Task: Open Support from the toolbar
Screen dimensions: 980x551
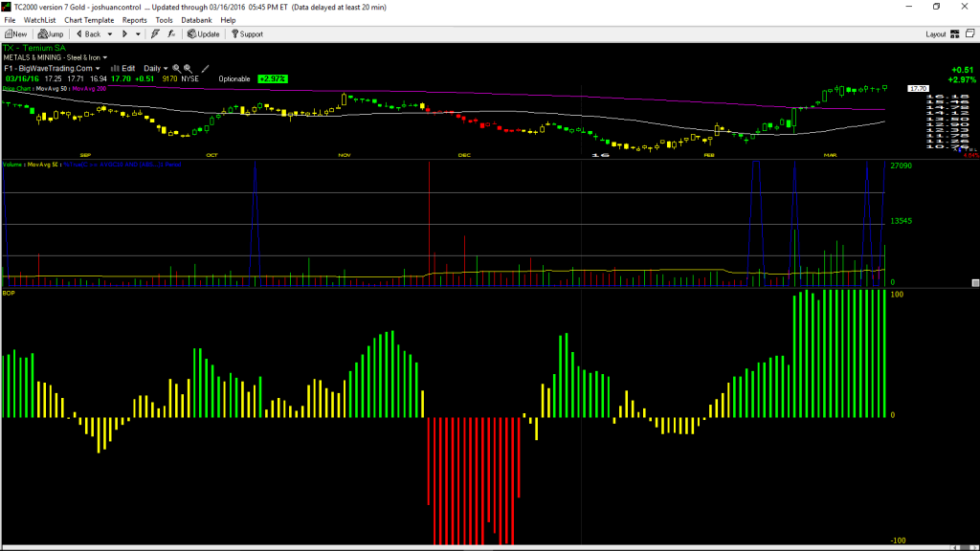Action: 248,34
